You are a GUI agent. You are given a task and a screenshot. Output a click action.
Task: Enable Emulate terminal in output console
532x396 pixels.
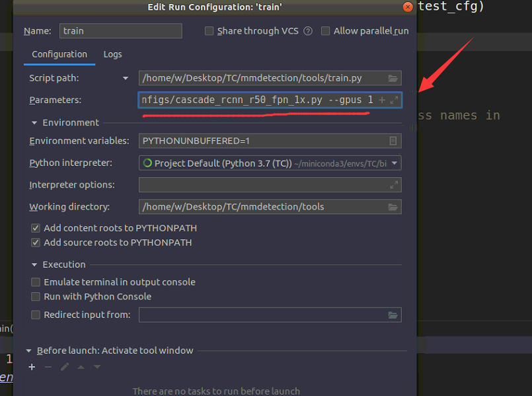[36, 282]
